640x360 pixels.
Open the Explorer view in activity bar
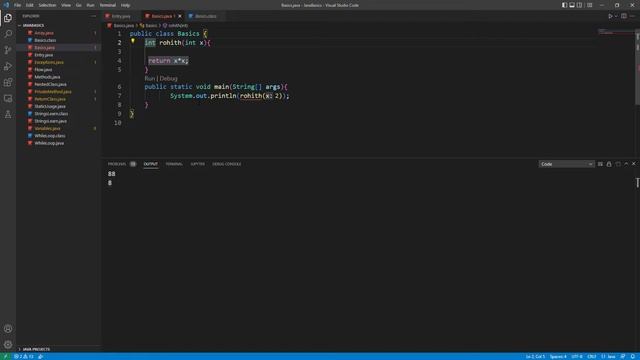(x=8, y=18)
